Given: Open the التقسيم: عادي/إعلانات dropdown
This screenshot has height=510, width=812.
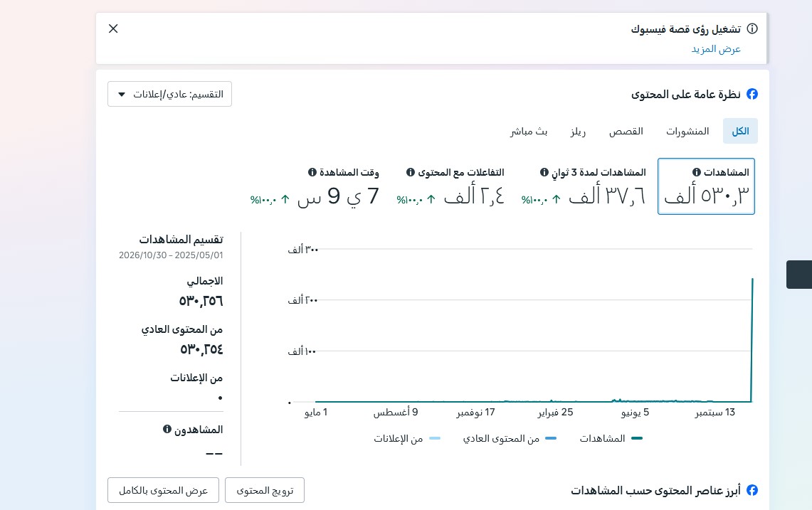Looking at the screenshot, I should pyautogui.click(x=169, y=94).
